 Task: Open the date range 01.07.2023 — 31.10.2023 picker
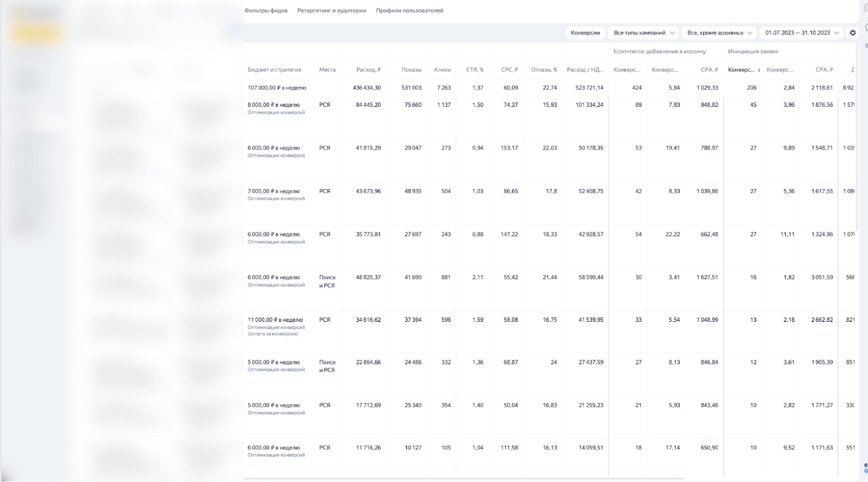[801, 33]
